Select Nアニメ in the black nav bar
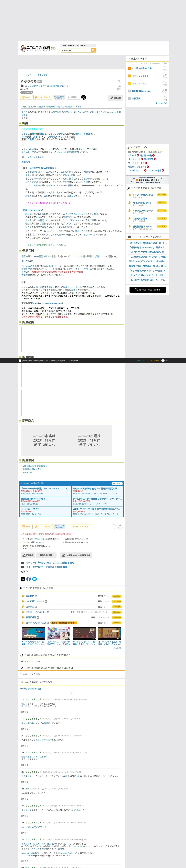The height and width of the screenshot is (868, 186). tap(65, 361)
